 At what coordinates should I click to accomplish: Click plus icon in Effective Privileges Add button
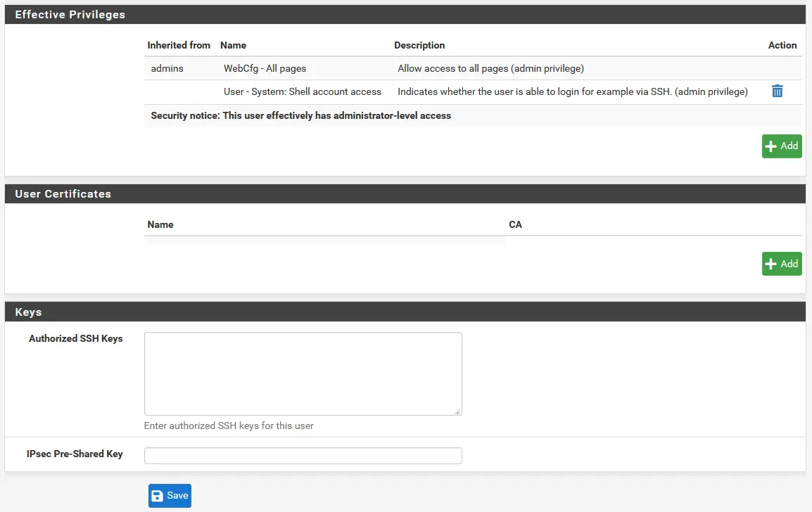771,146
